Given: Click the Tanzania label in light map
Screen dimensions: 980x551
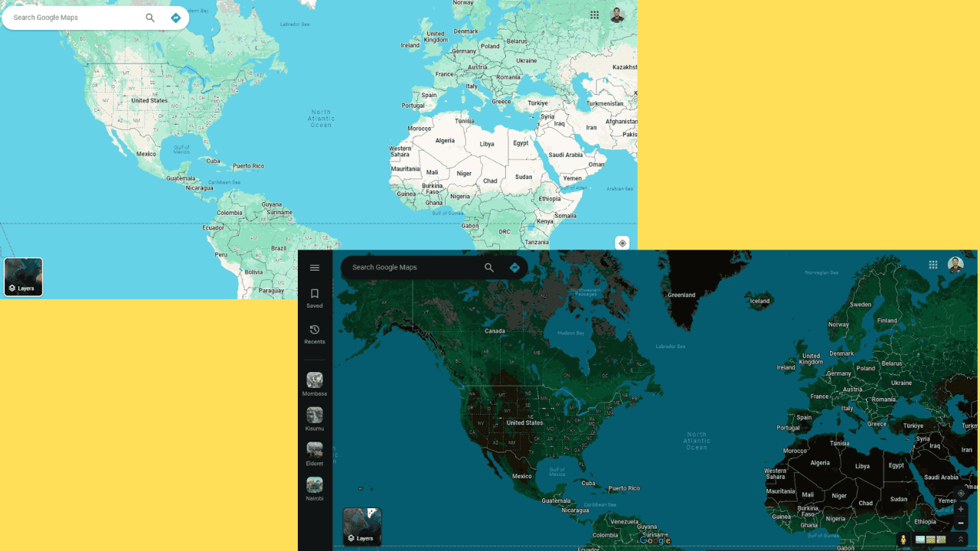Looking at the screenshot, I should pyautogui.click(x=536, y=243).
